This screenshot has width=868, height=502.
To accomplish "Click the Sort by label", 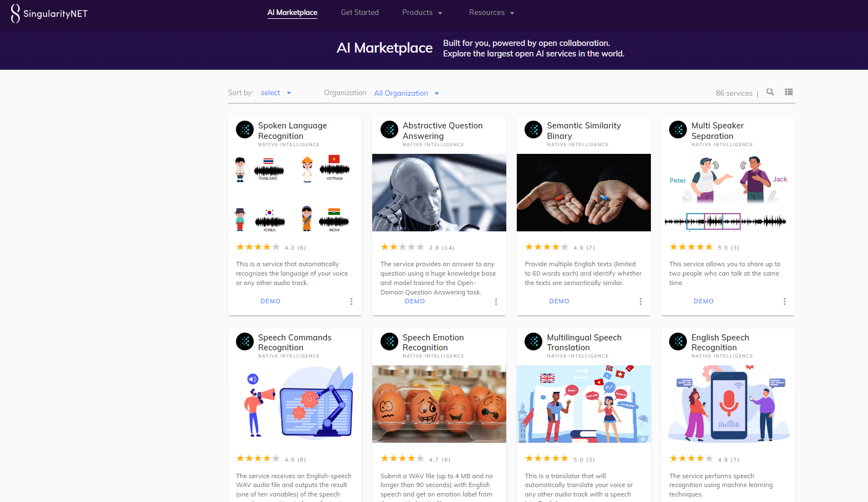I will coord(240,93).
